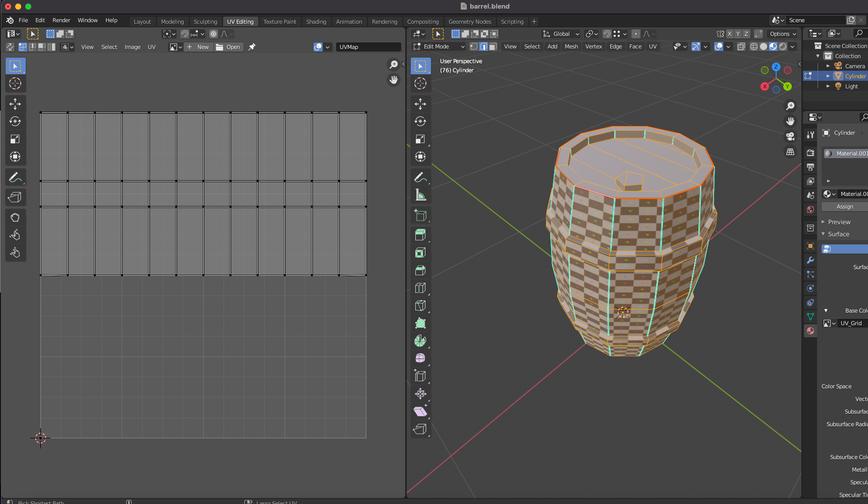The image size is (868, 504).
Task: Open the Material properties tab
Action: click(x=810, y=331)
